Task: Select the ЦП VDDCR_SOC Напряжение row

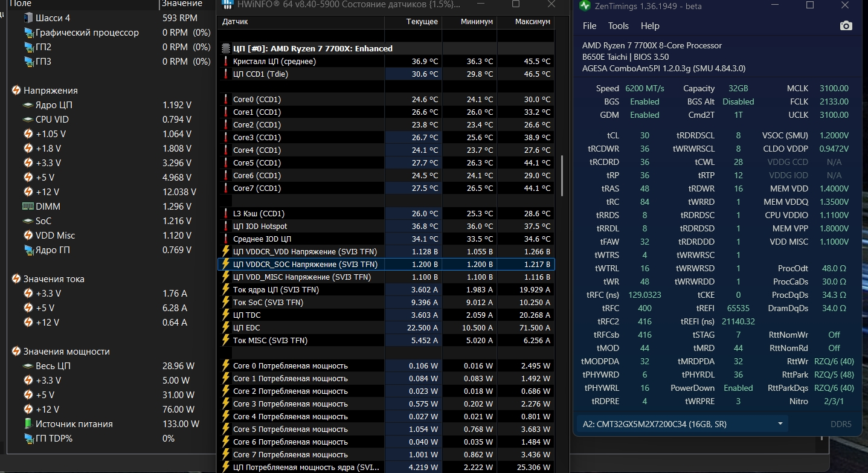Action: pos(386,264)
